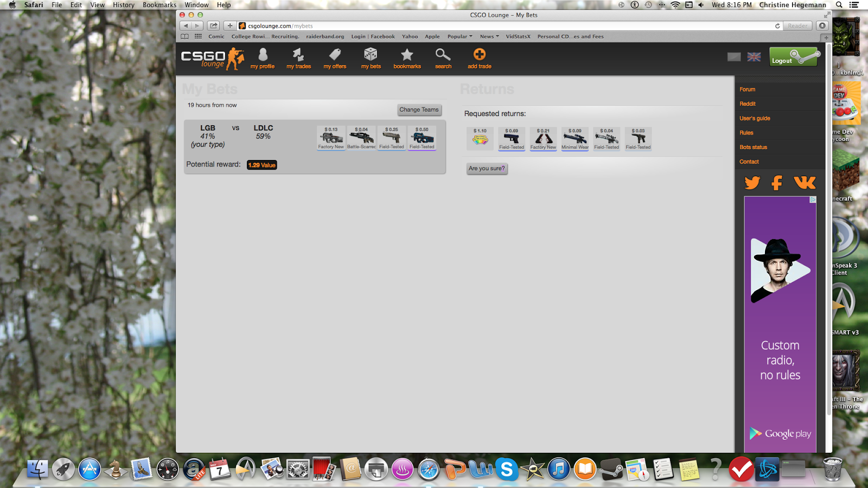Select the $0.04 Field-Tested return item

point(607,139)
